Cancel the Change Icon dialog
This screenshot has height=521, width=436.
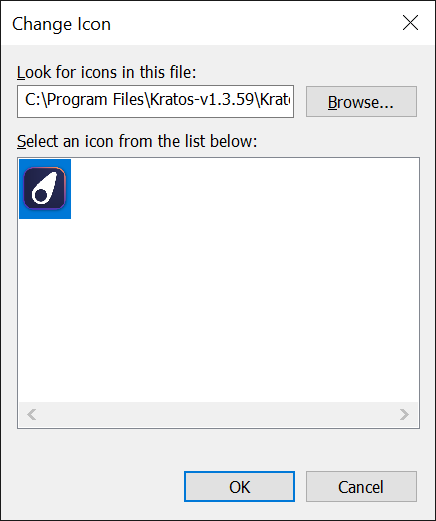(361, 486)
